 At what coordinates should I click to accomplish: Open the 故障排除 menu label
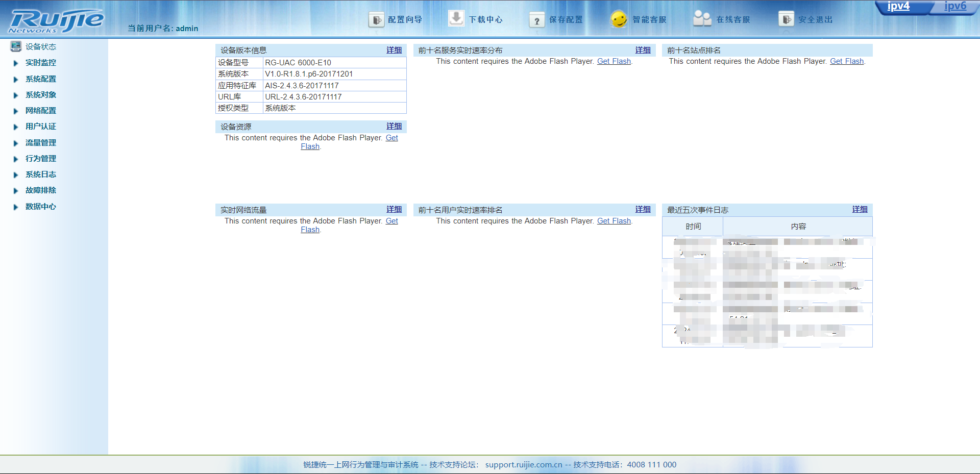click(41, 190)
